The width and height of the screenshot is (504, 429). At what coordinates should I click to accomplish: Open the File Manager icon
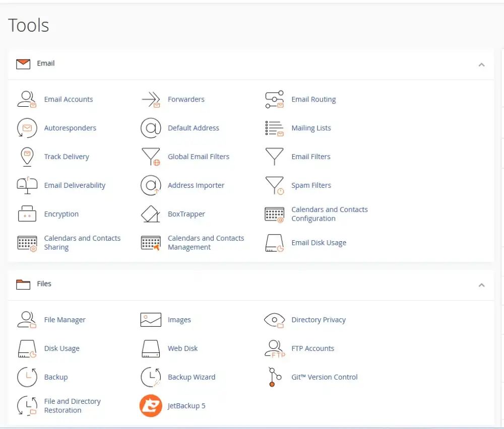(x=27, y=319)
